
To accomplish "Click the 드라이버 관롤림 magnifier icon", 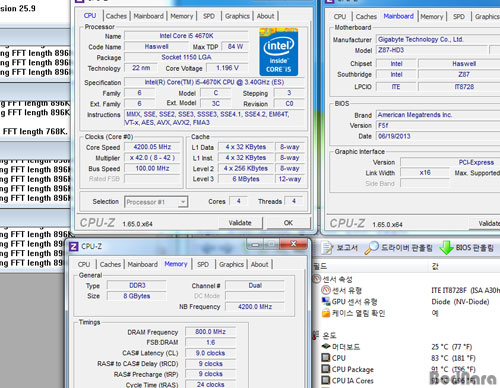I will tap(371, 248).
